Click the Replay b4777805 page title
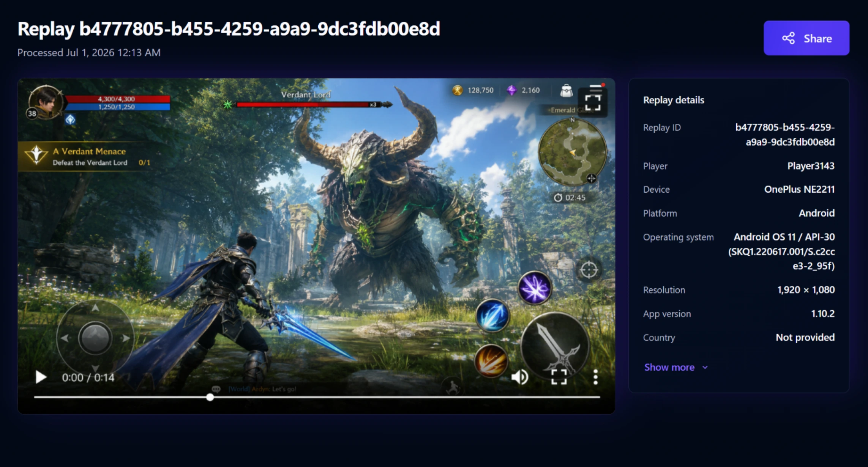The height and width of the screenshot is (467, 868). click(x=229, y=29)
